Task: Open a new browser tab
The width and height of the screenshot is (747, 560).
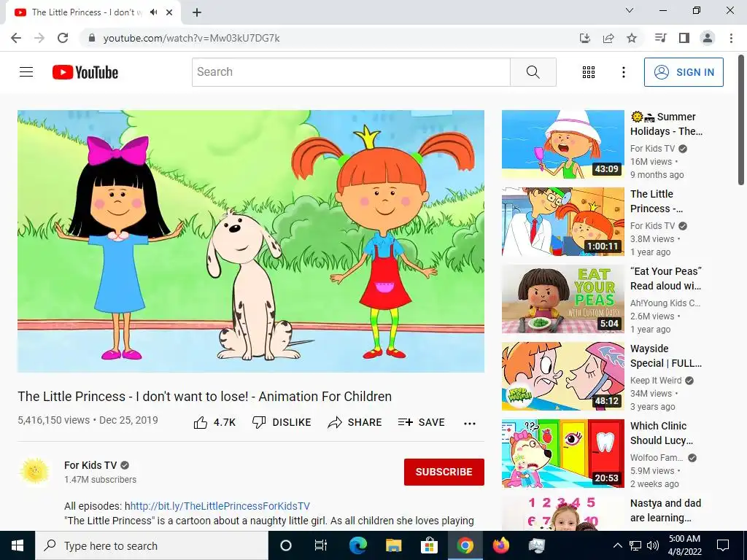Action: click(197, 12)
